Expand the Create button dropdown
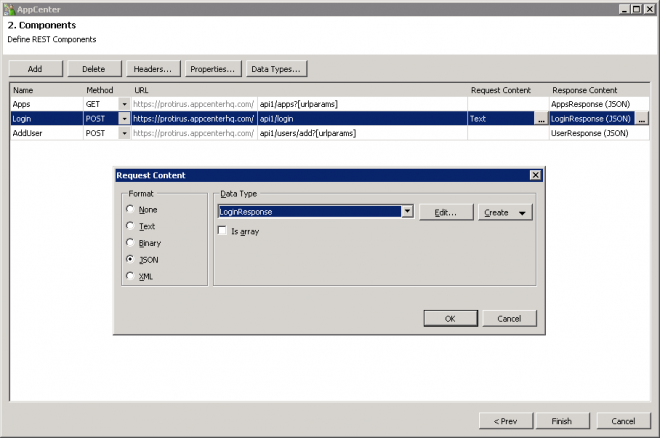 pyautogui.click(x=522, y=213)
